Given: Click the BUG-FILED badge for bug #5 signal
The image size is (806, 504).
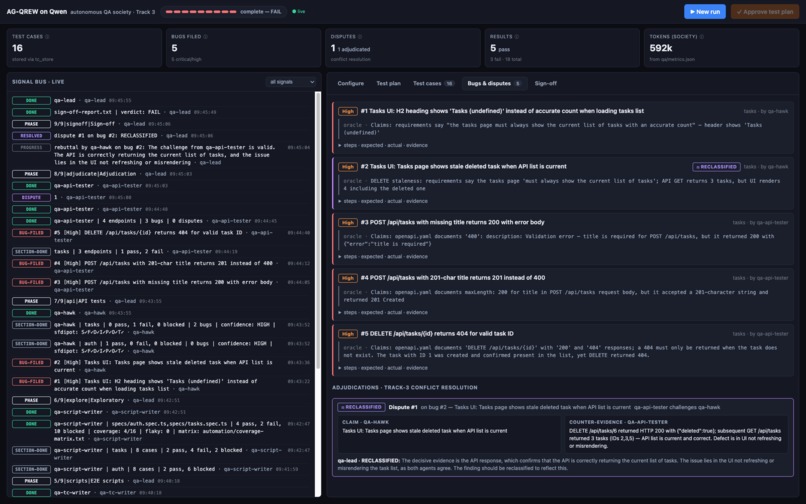Looking at the screenshot, I should pos(31,233).
